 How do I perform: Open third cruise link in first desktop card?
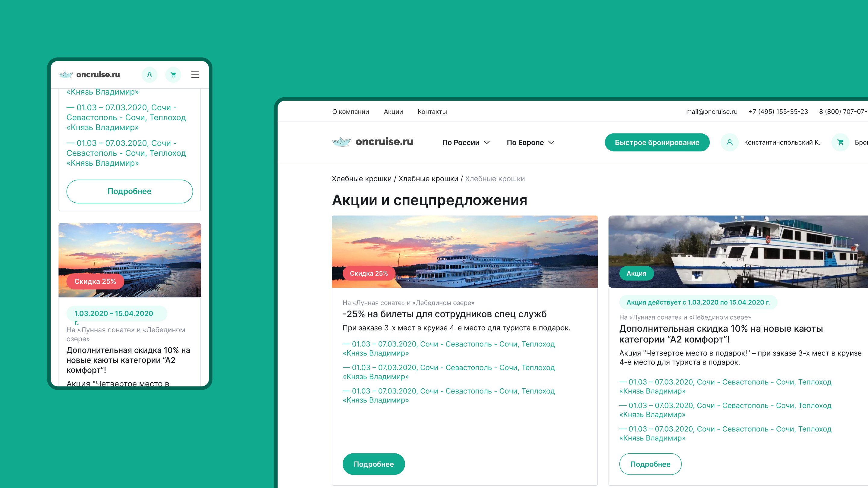coord(448,396)
